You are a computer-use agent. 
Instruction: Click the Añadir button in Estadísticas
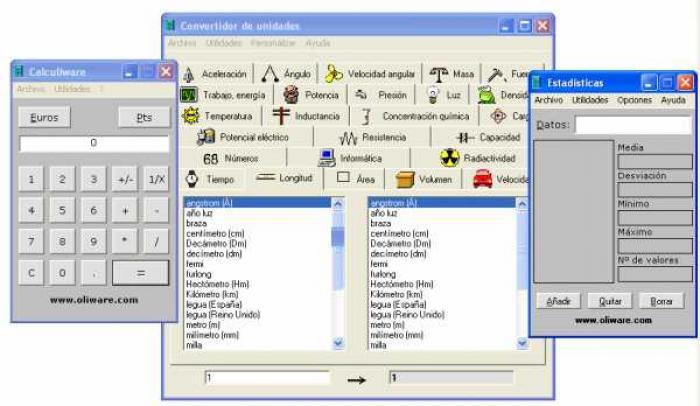point(558,301)
